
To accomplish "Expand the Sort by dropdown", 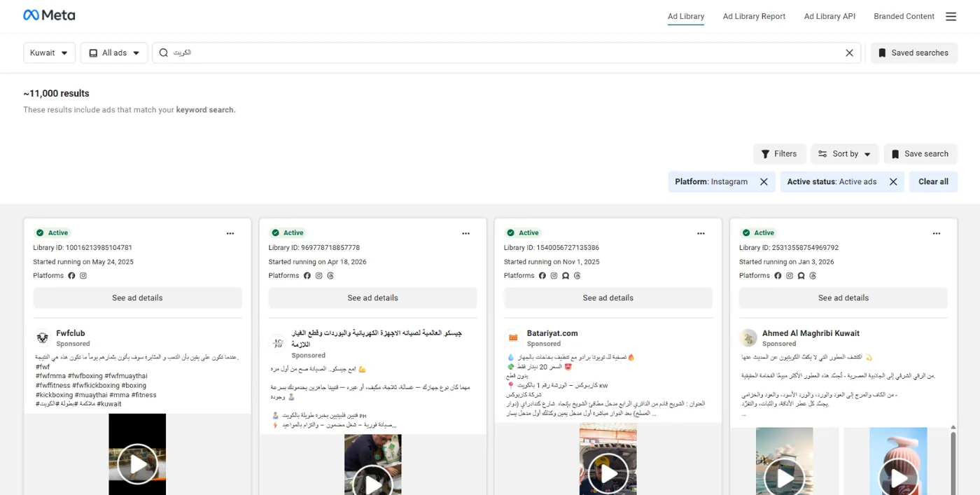I will coord(845,154).
